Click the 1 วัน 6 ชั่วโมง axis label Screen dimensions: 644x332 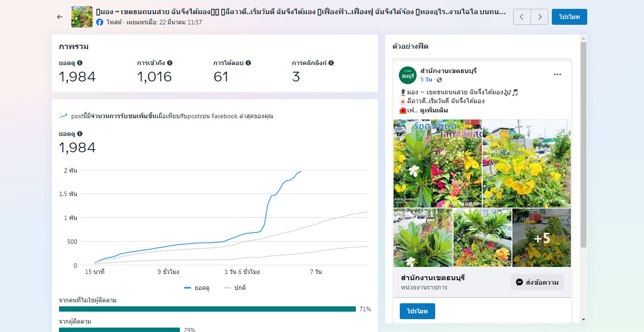(242, 272)
